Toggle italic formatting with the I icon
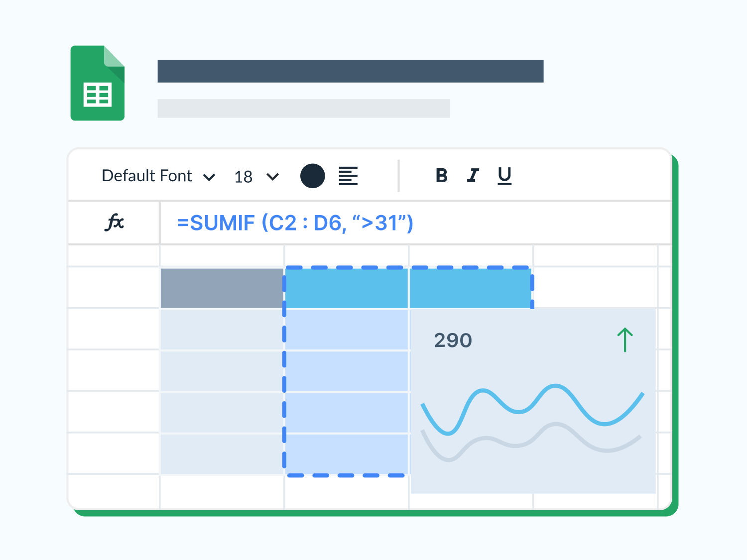This screenshot has width=747, height=560. [x=473, y=175]
